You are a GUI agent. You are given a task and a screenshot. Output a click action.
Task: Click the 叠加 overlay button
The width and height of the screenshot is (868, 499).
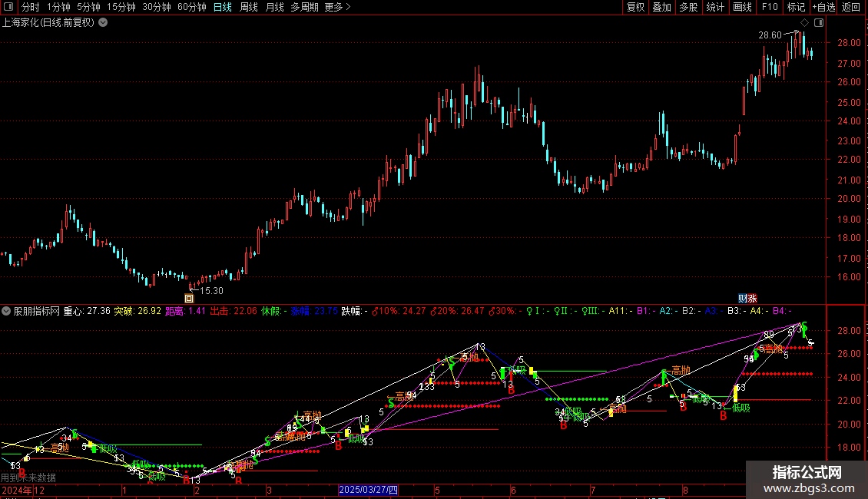coord(662,7)
